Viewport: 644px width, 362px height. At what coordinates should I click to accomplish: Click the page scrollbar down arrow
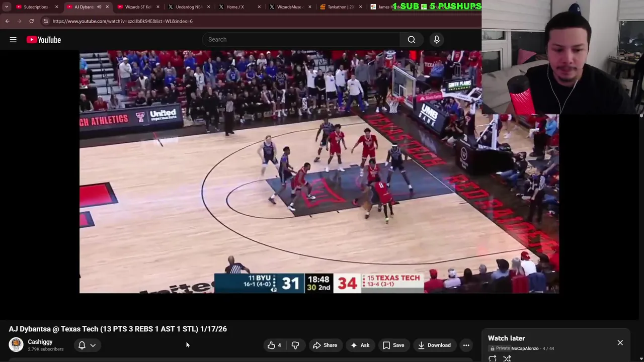641,359
